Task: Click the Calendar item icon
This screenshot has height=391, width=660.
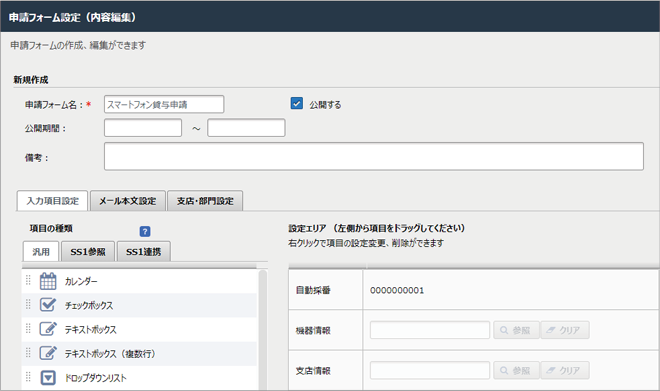Action: point(48,281)
